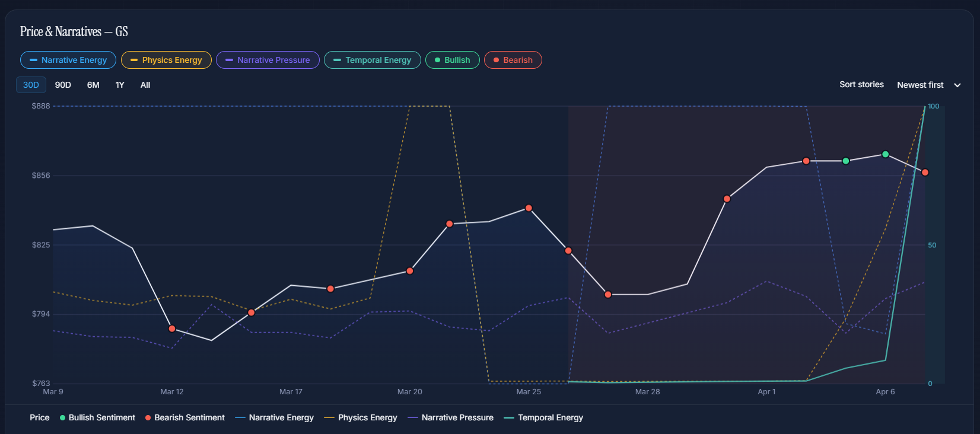Switch to the 90D time range
This screenshot has height=434, width=980.
[x=63, y=85]
